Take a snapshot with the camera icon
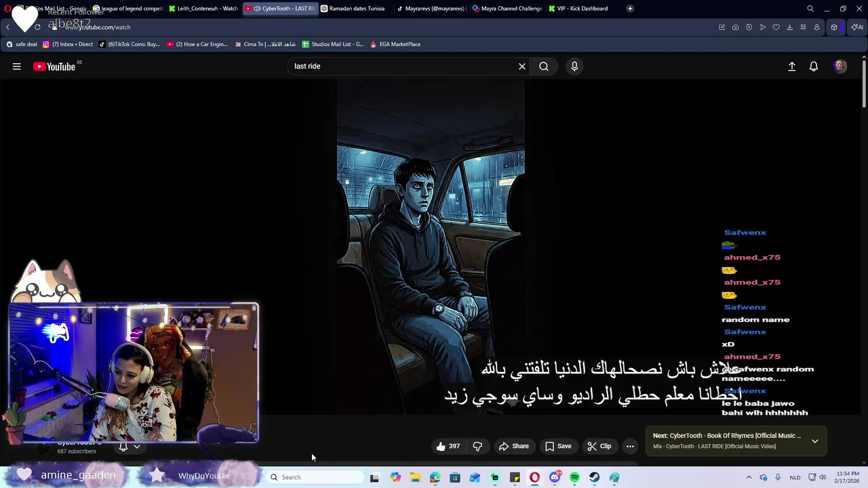Image resolution: width=868 pixels, height=488 pixels. (736, 27)
